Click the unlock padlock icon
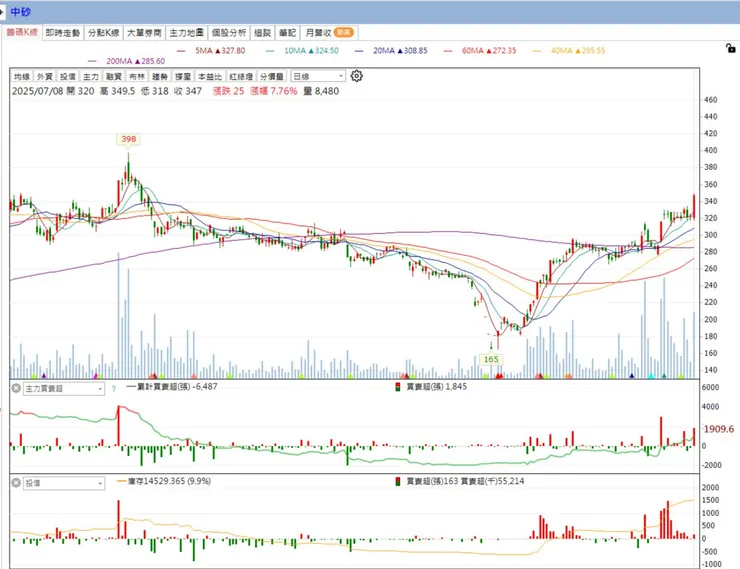Image resolution: width=740 pixels, height=569 pixels. click(x=731, y=48)
